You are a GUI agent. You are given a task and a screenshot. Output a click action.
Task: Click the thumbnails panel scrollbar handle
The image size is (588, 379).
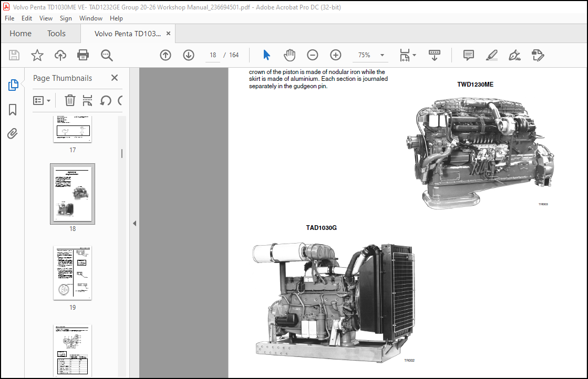(122, 154)
